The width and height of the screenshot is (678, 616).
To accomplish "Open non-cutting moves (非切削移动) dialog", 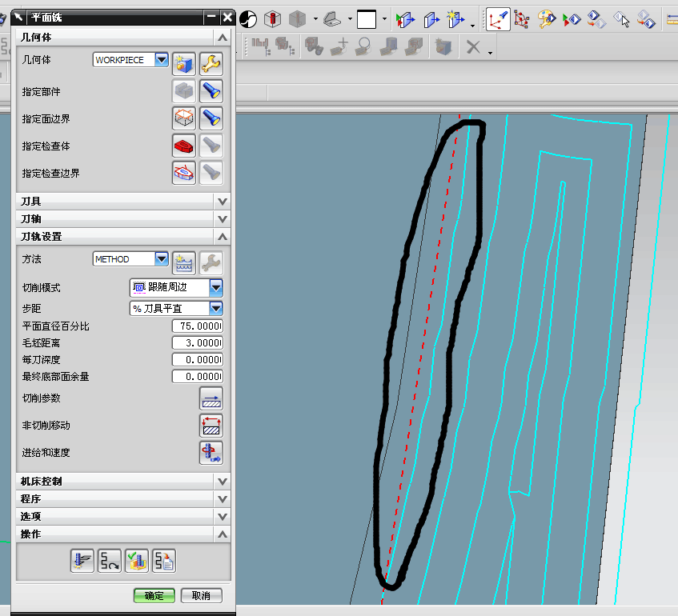I will coord(211,426).
